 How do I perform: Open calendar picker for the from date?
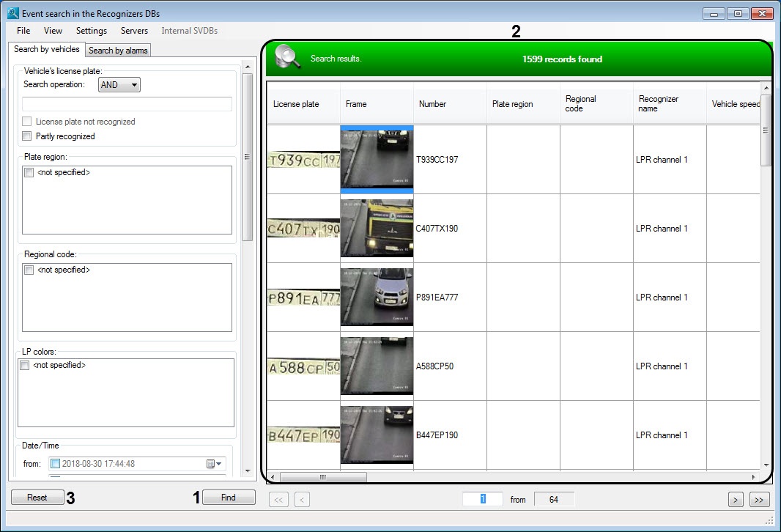(x=214, y=464)
